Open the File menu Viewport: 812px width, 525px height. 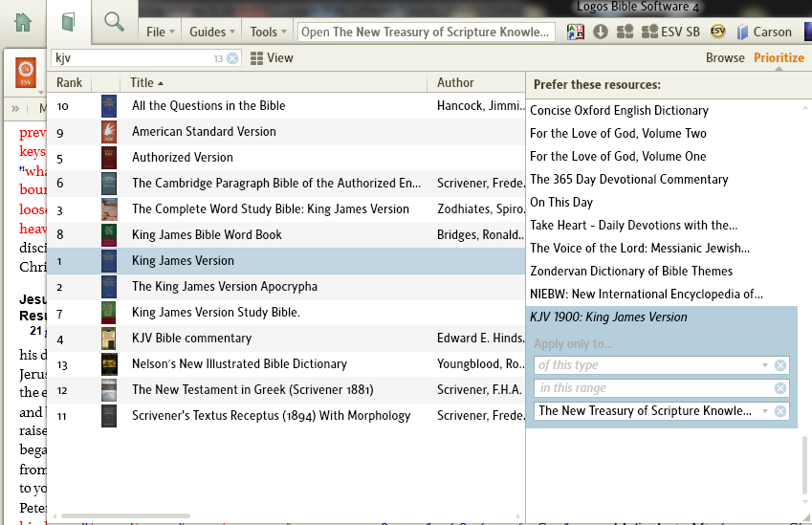(x=161, y=33)
